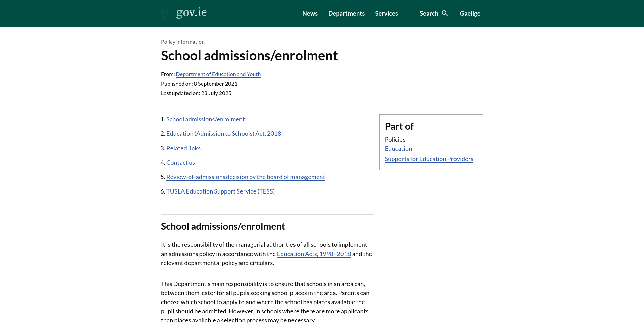Open Review-of-admissions decision by board link
Viewport: 644px width, 331px height.
pyautogui.click(x=246, y=177)
